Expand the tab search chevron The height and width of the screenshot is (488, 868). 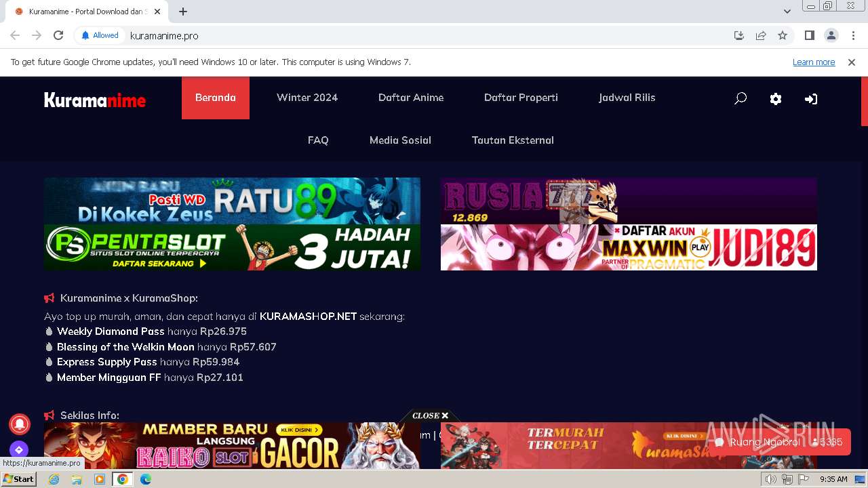coord(787,12)
